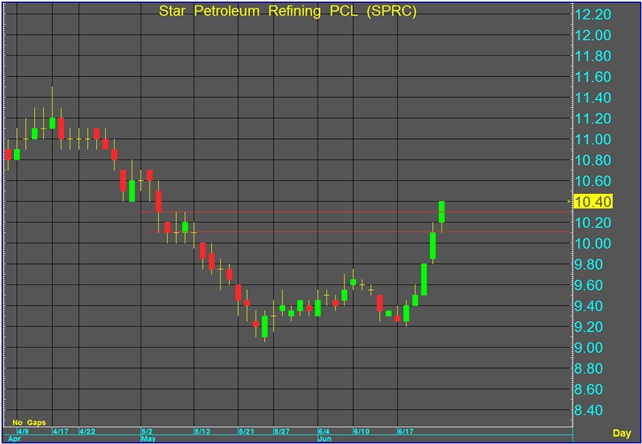Click the 5/2 date label
642x444 pixels.
[x=147, y=432]
